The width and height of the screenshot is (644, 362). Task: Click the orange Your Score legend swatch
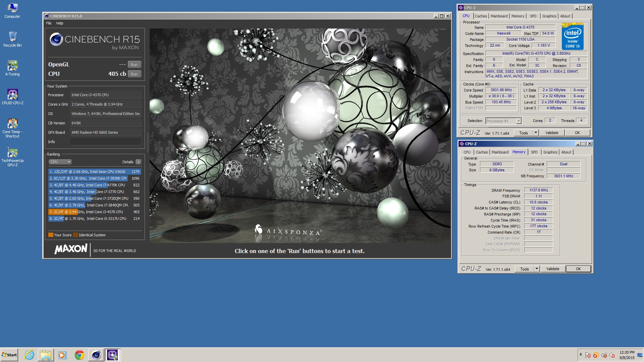[51, 235]
